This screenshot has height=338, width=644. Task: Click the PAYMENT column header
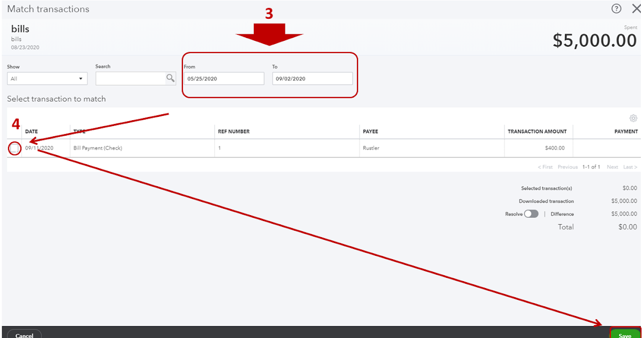click(x=626, y=131)
